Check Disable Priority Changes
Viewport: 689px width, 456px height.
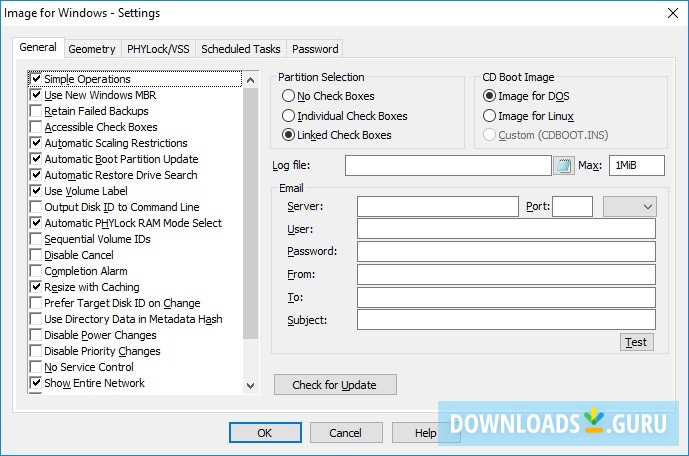36,351
